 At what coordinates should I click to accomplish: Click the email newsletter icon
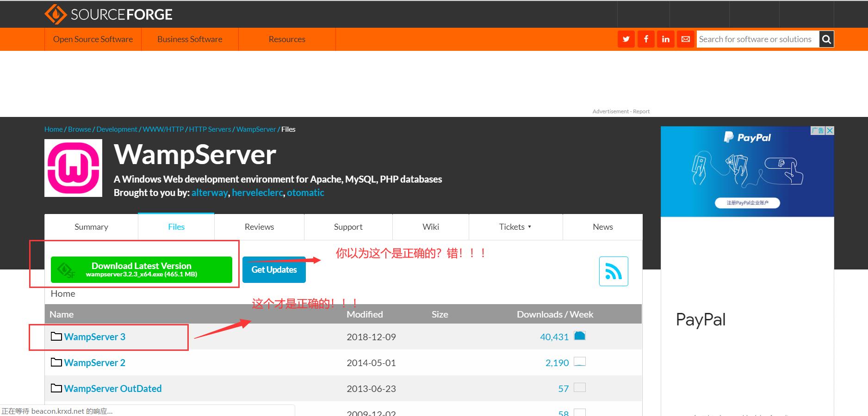coord(686,39)
